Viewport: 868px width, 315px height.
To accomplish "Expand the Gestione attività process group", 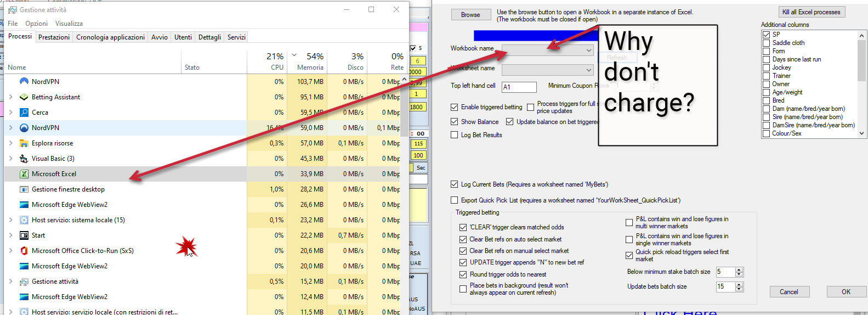I will point(10,281).
